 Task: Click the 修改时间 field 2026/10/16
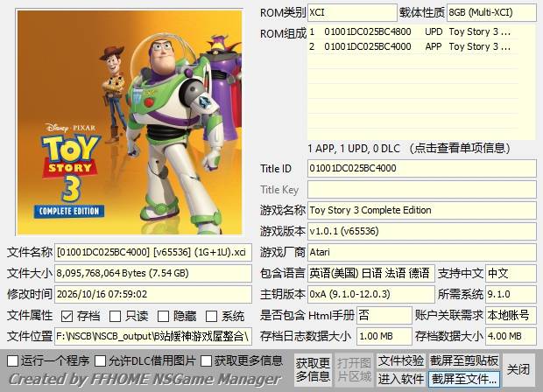153,294
